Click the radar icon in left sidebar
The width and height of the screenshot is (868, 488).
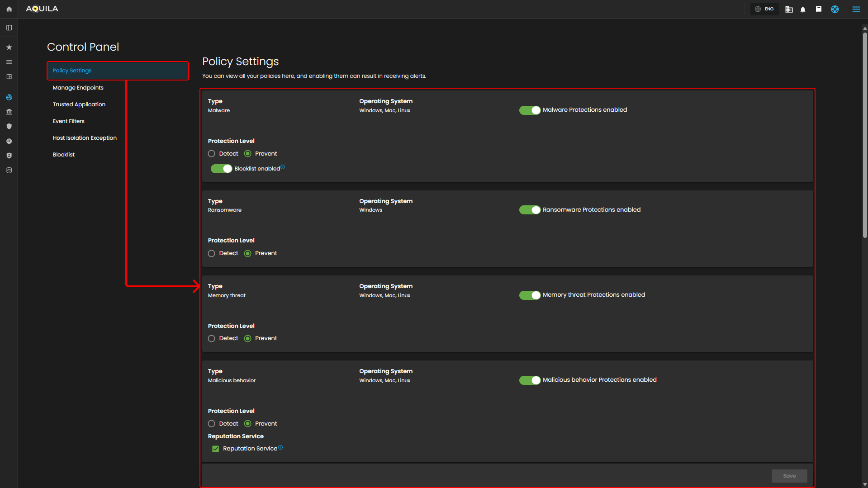coord(9,97)
